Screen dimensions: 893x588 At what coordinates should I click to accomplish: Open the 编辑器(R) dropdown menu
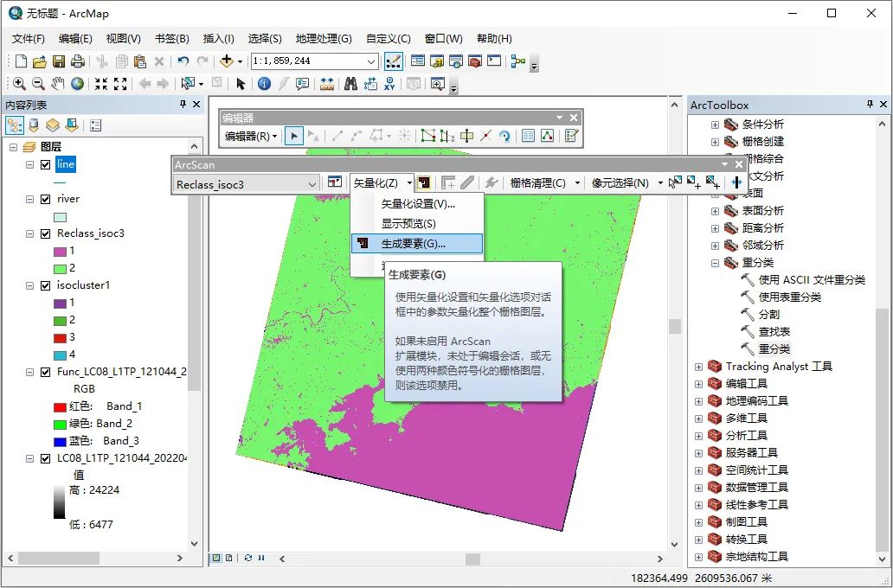click(251, 136)
